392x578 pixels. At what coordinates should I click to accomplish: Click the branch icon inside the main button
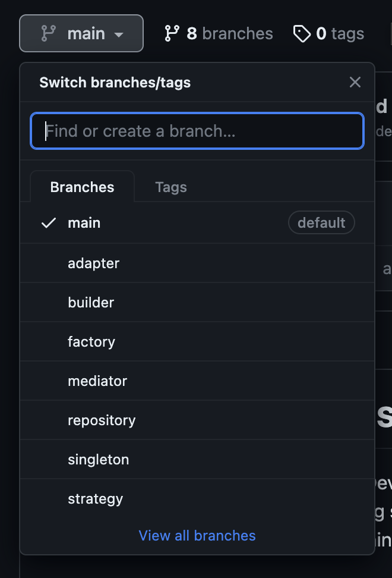(49, 33)
